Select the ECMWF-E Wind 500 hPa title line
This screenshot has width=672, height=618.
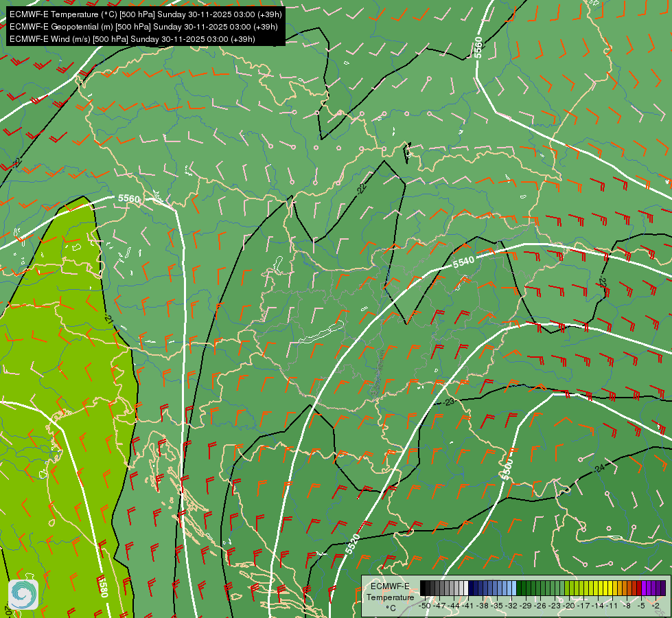(x=132, y=39)
